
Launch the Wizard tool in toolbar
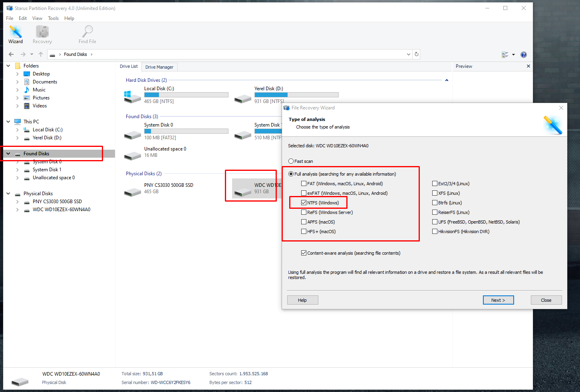tap(16, 35)
